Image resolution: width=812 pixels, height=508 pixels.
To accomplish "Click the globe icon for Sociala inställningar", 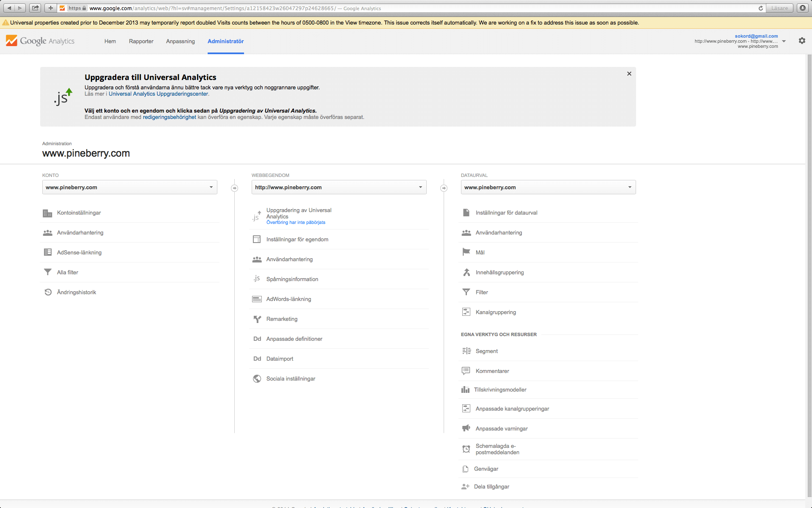I will [257, 379].
